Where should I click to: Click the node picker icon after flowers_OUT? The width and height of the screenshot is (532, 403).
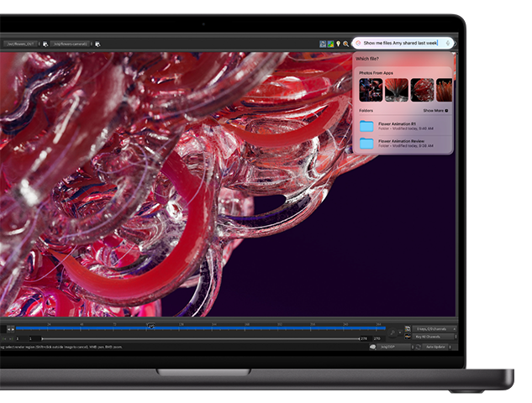(x=45, y=44)
